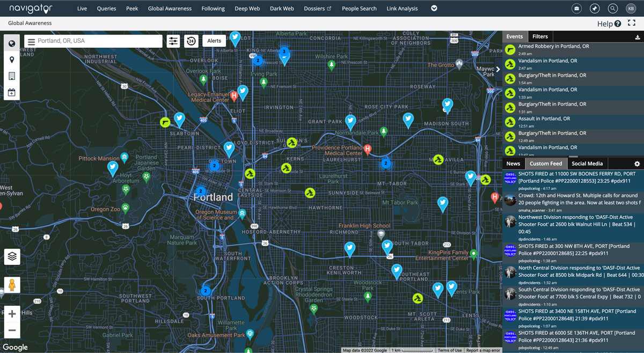Open the Queries menu
Viewport: 644px width, 353px height.
click(106, 9)
